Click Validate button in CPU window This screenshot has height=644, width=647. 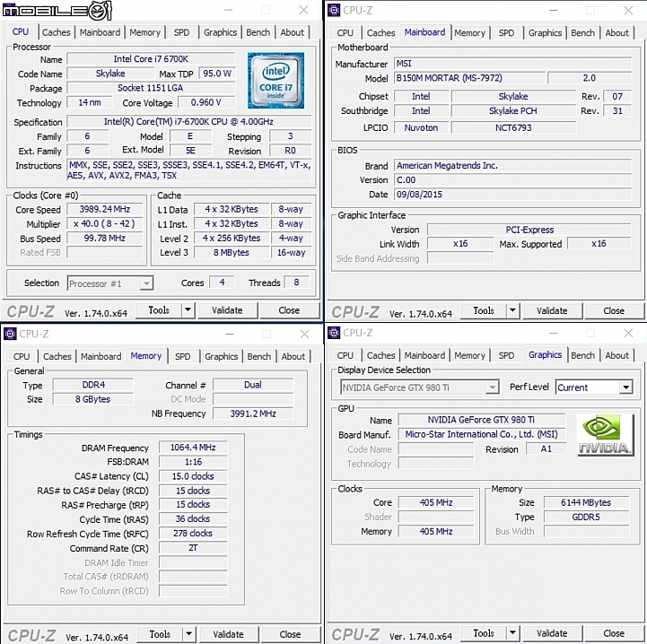227,309
